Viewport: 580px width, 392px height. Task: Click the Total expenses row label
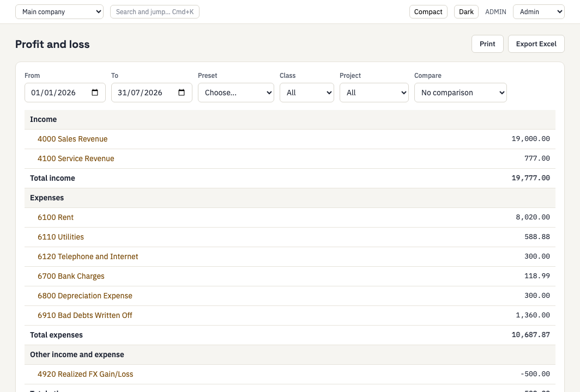(56, 335)
